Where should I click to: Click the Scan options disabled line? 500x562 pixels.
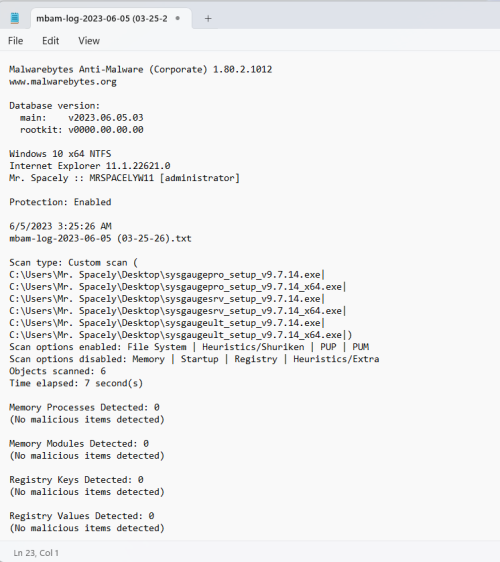194,359
